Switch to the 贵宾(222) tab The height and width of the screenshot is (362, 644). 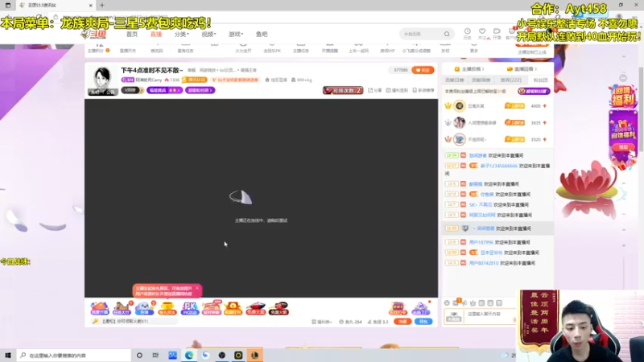click(510, 80)
